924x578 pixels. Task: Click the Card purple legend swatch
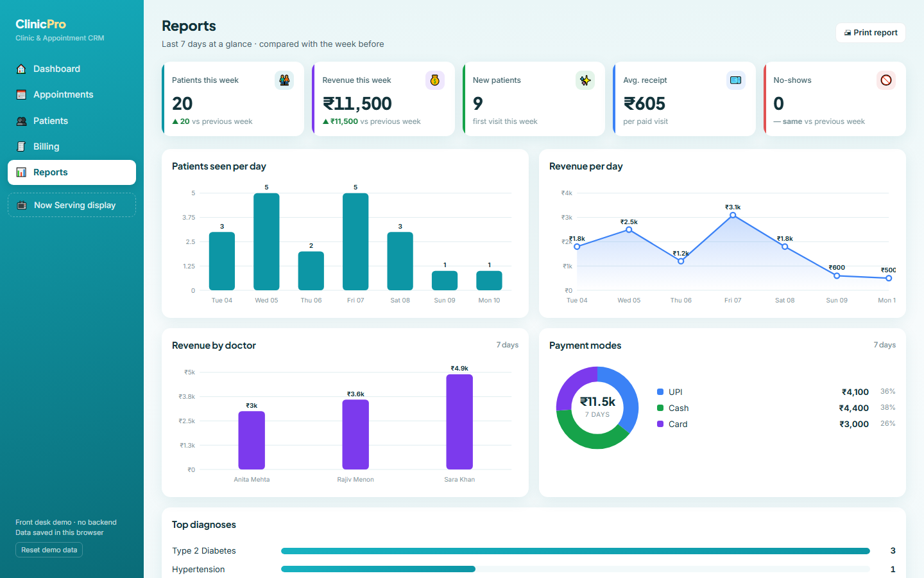pos(660,424)
